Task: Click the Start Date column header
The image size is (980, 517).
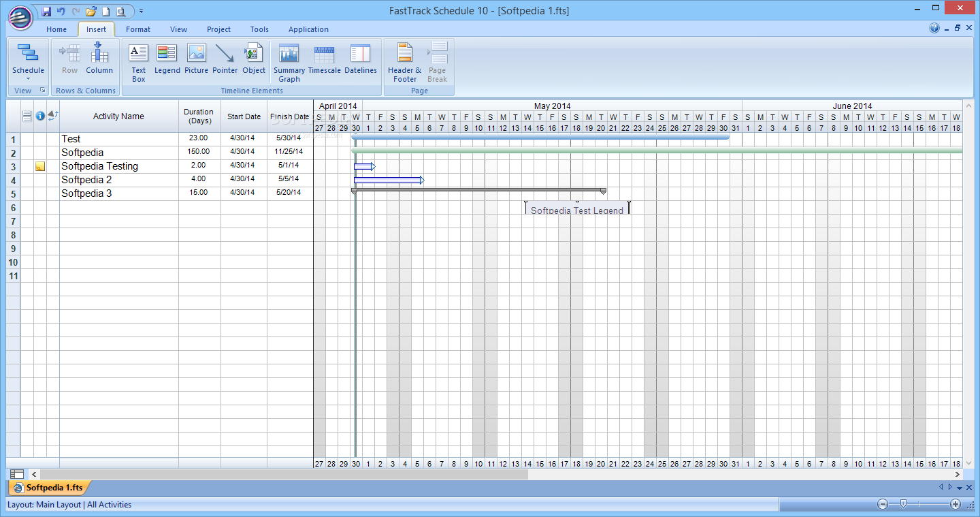Action: (x=244, y=116)
